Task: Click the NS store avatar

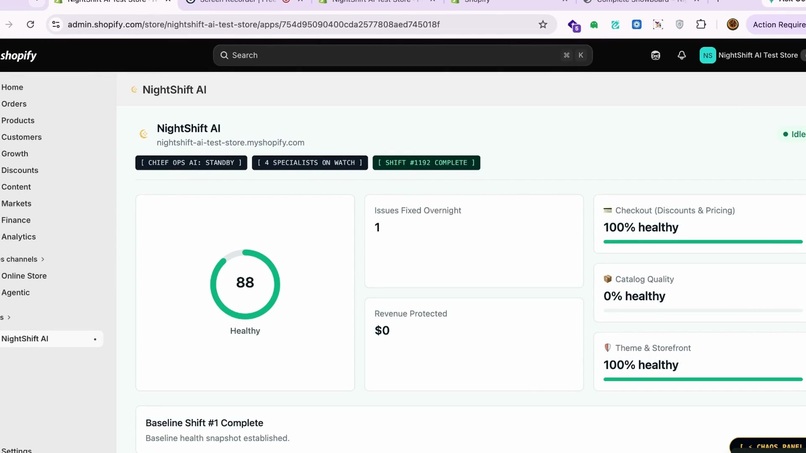Action: coord(707,55)
